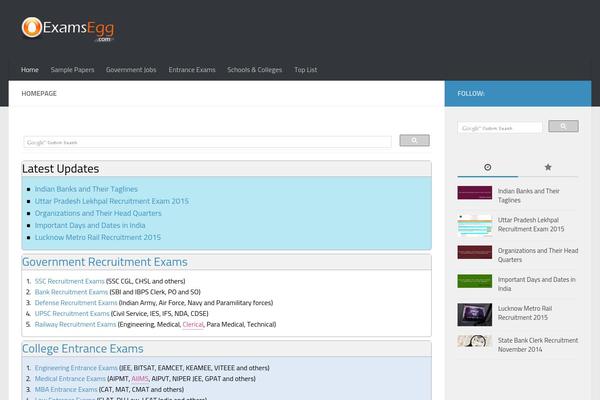The height and width of the screenshot is (400, 600).
Task: Open the Government Jobs menu
Action: tap(131, 70)
